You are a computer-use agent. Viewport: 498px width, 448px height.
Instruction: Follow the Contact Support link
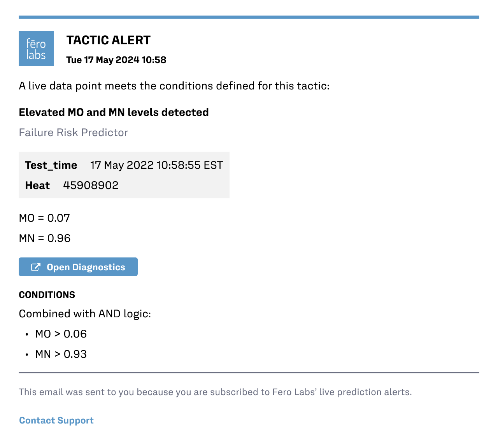point(56,420)
